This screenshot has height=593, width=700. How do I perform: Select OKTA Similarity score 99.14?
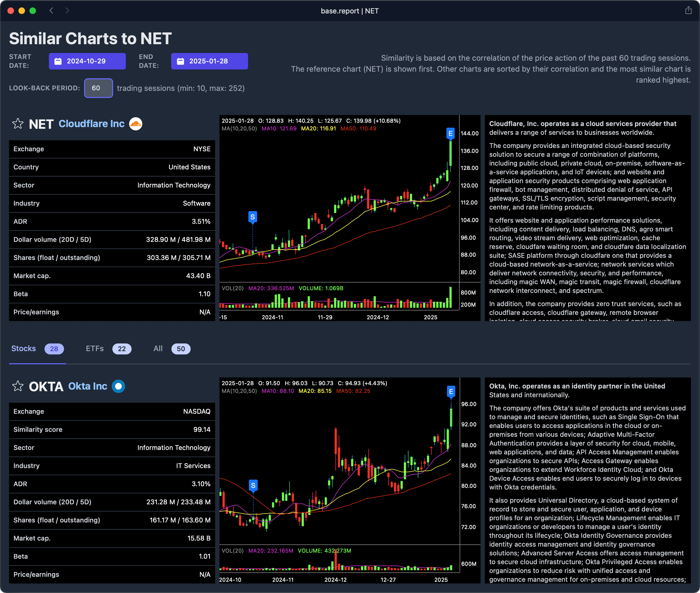(202, 430)
